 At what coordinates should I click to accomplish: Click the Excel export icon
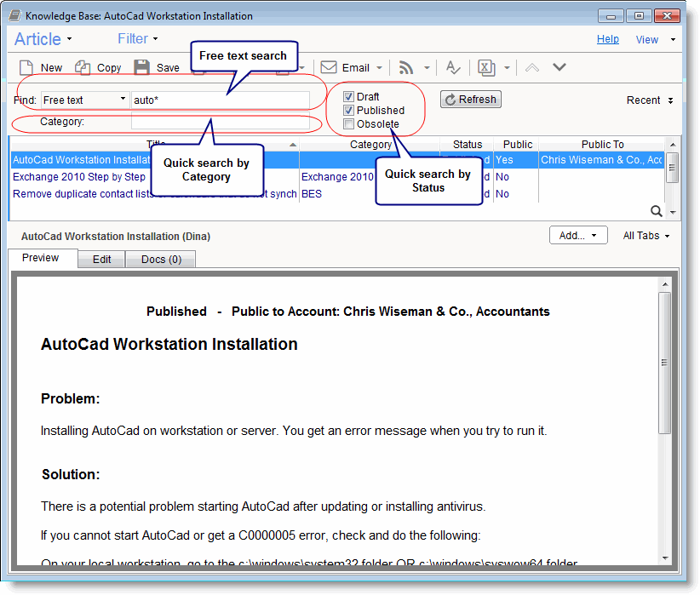click(486, 67)
